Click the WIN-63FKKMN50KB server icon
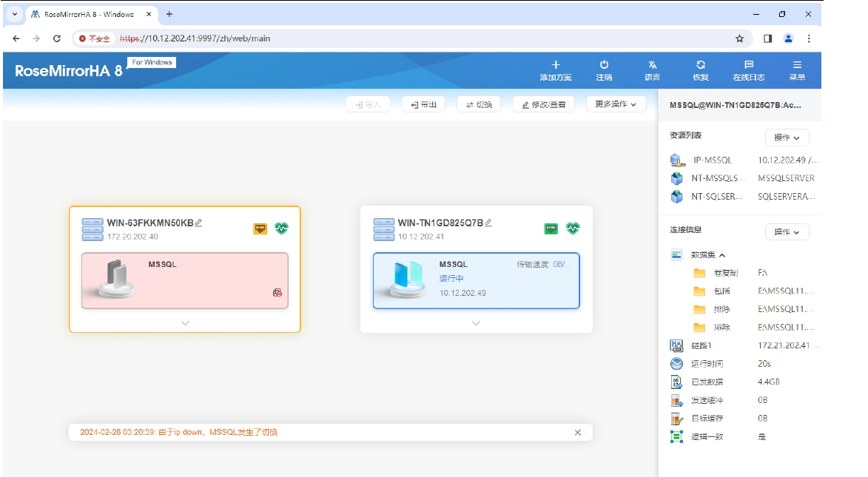 coord(92,229)
